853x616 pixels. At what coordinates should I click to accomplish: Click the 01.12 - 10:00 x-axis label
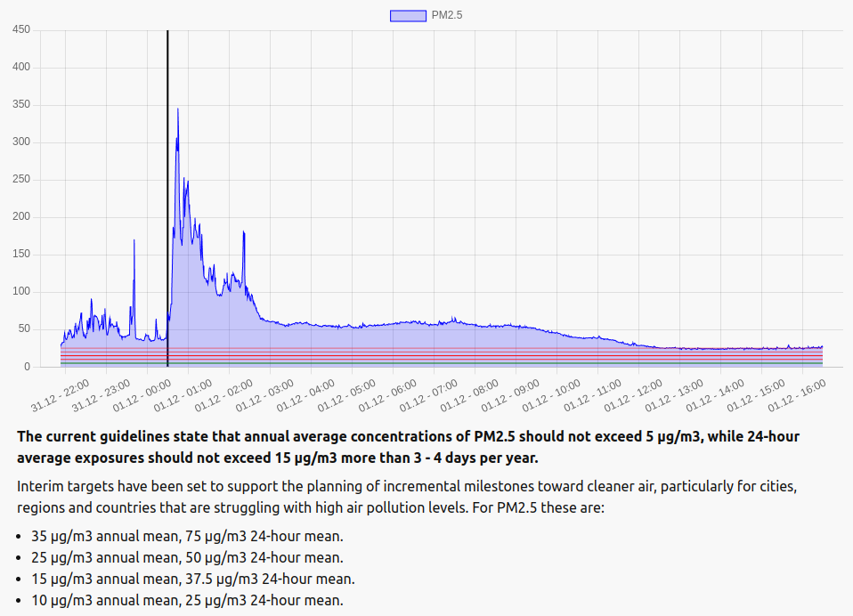click(551, 395)
